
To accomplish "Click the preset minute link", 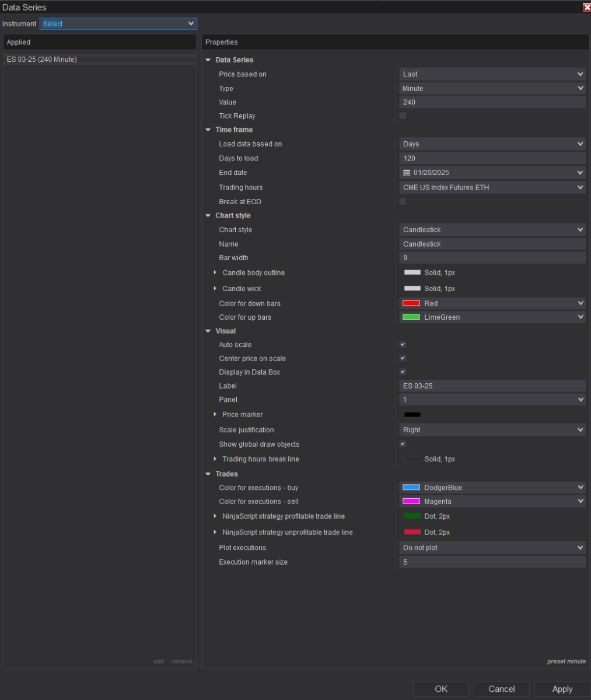I will point(566,661).
